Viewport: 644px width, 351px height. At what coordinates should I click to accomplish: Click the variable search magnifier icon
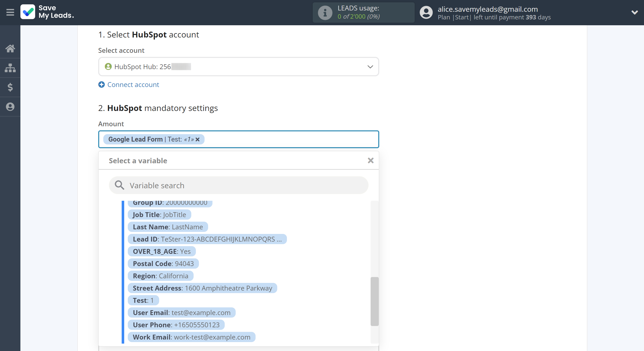(x=119, y=185)
